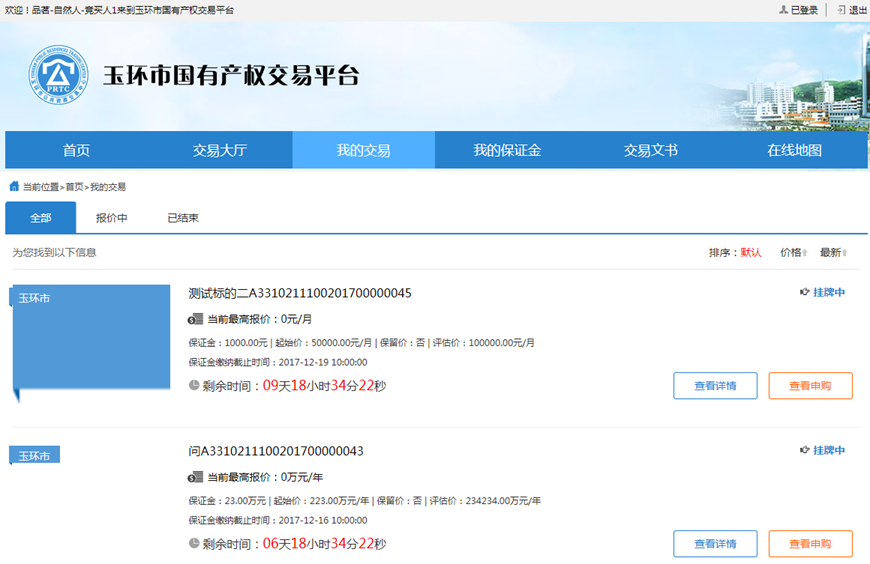The width and height of the screenshot is (870, 564).
Task: Click the logged-in user icon
Action: [x=784, y=10]
